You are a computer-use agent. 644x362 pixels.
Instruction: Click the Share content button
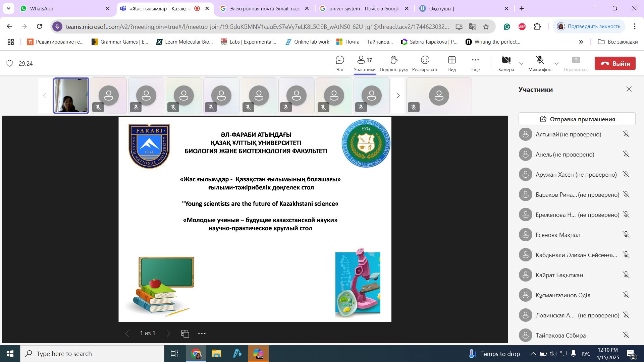point(576,63)
